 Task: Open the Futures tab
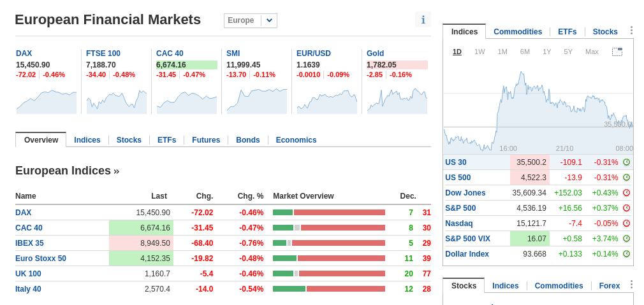tap(206, 140)
